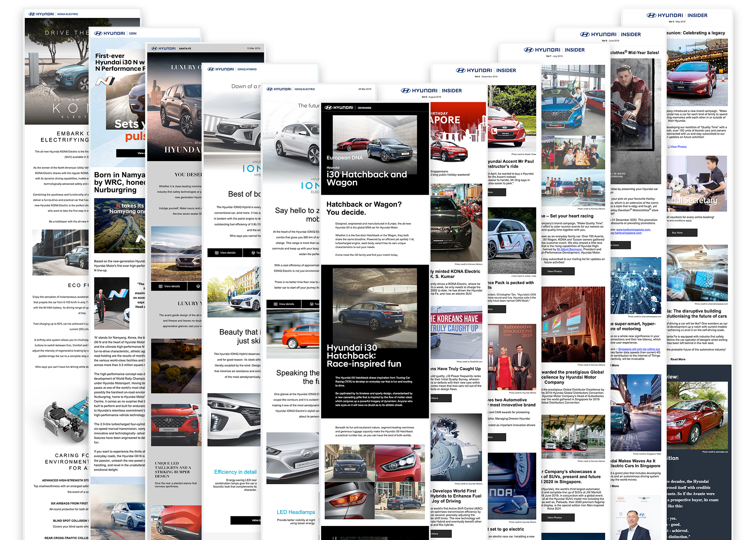
Task: Open the grey i30 N race-livery car photo
Action: tap(512, 241)
